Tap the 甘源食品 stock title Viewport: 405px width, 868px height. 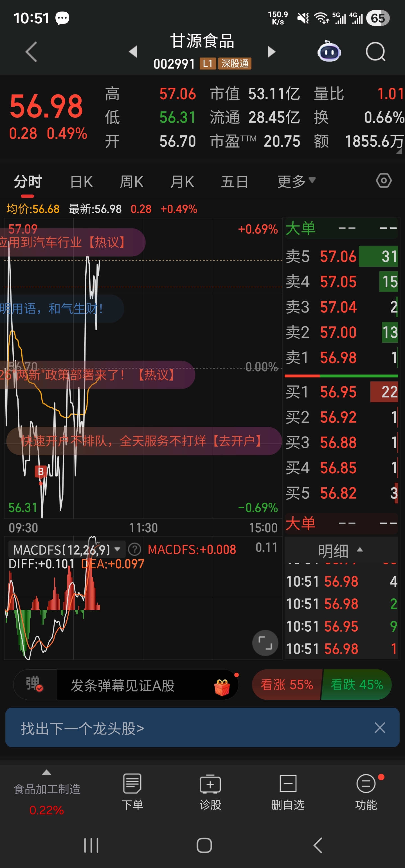(x=202, y=41)
